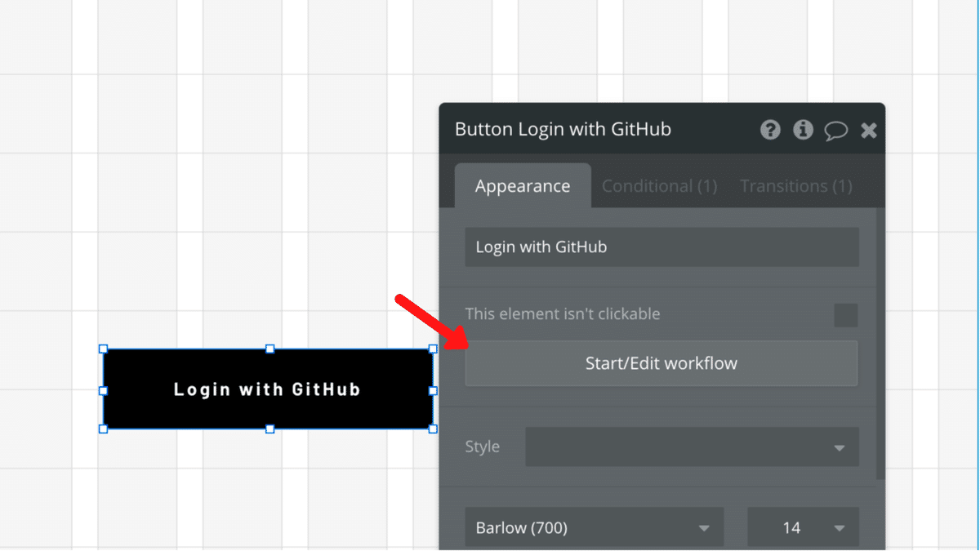Click the button text field "Login with GitHub"
The width and height of the screenshot is (980, 551).
661,247
